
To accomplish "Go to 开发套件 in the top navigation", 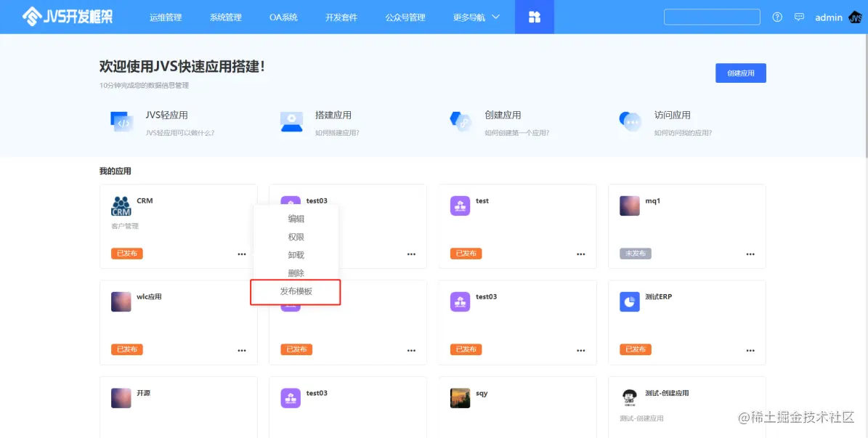I will [x=341, y=17].
